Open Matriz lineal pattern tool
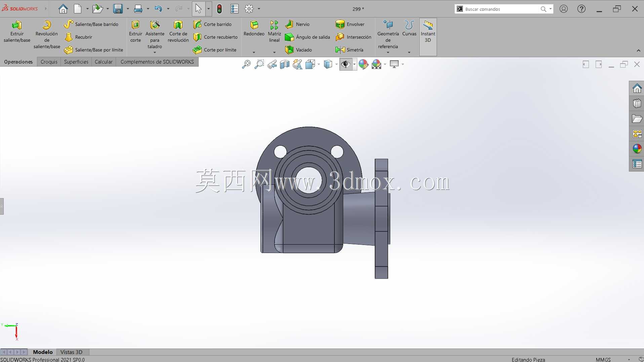The height and width of the screenshot is (362, 644). pos(274,32)
